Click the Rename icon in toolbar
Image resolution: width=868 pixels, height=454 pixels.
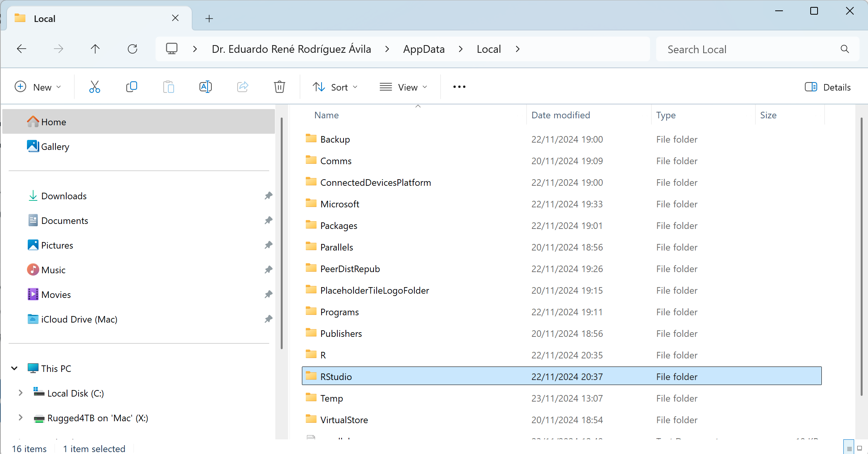(x=205, y=87)
